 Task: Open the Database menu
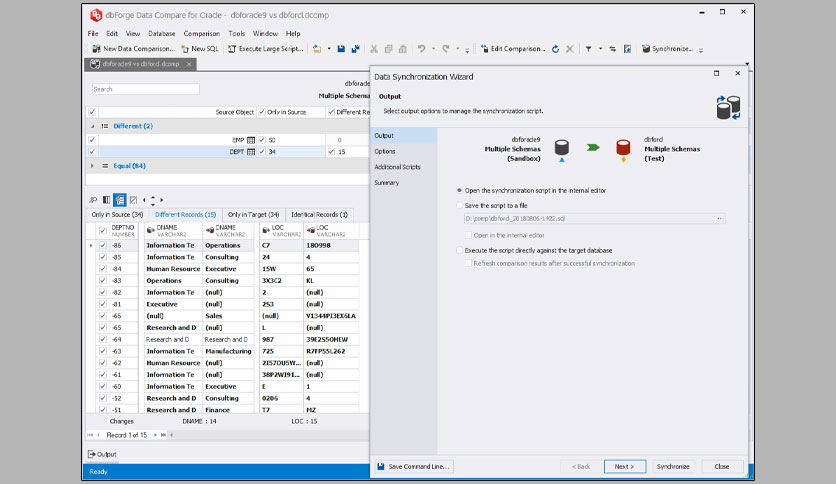pos(162,33)
